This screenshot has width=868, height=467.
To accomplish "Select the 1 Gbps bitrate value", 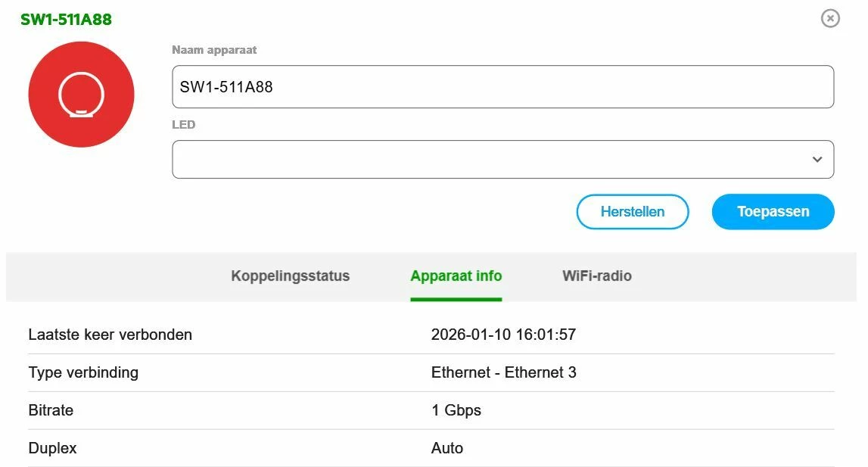I will point(456,410).
